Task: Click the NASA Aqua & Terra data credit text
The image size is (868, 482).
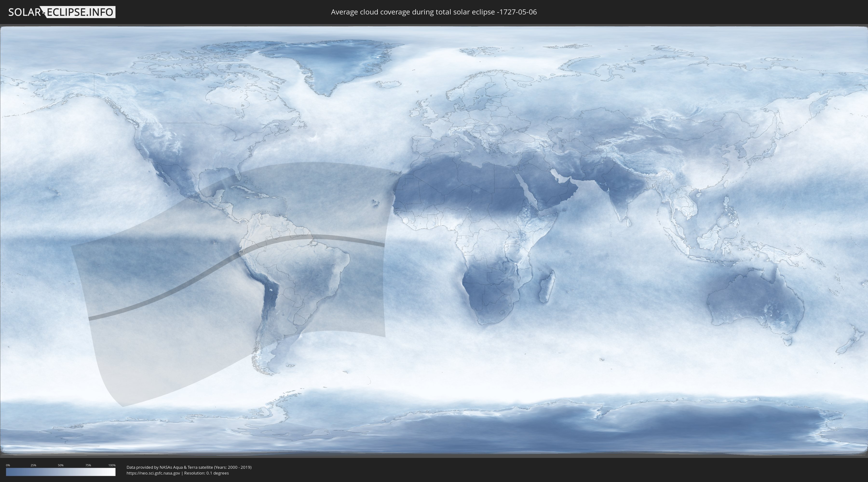Action: (189, 467)
